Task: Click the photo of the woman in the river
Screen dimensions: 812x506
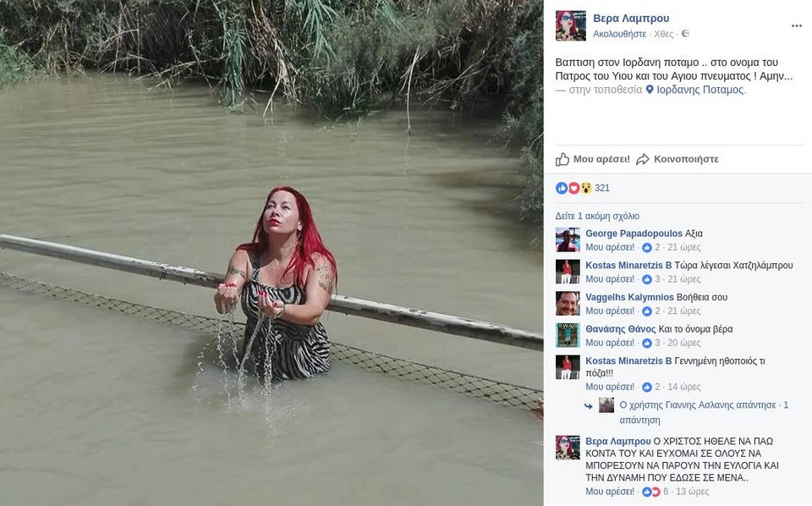Action: 271,254
